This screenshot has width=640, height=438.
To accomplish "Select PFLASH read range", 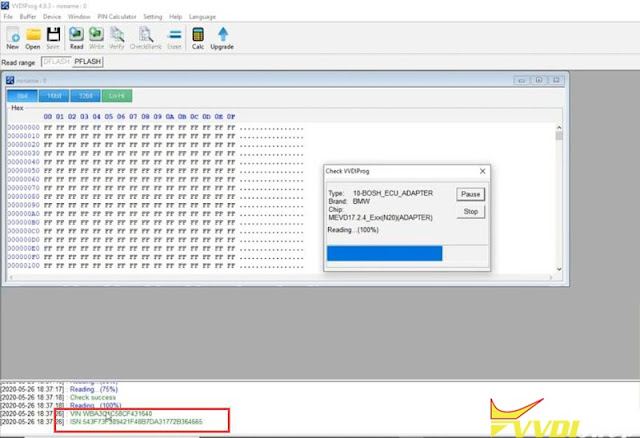I will tap(87, 62).
